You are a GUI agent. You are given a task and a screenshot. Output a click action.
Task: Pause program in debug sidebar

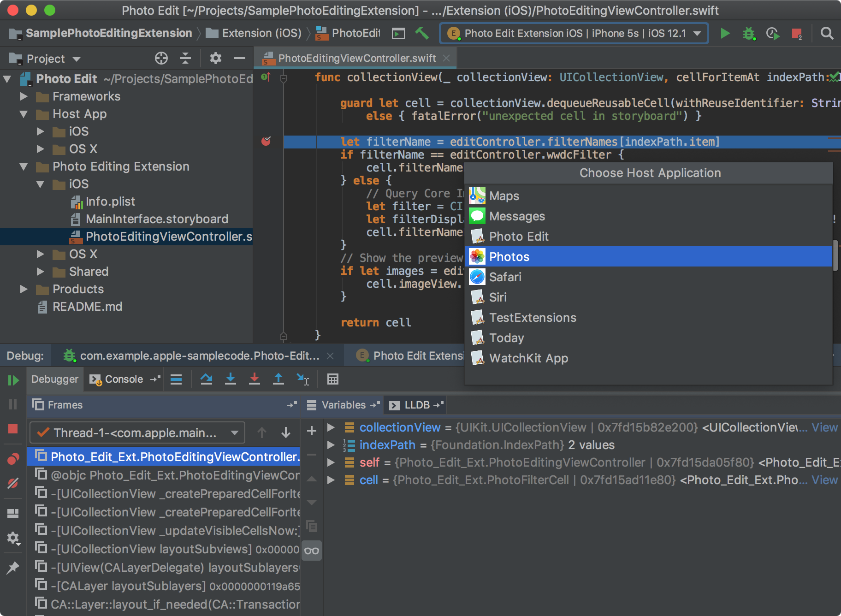(x=13, y=404)
